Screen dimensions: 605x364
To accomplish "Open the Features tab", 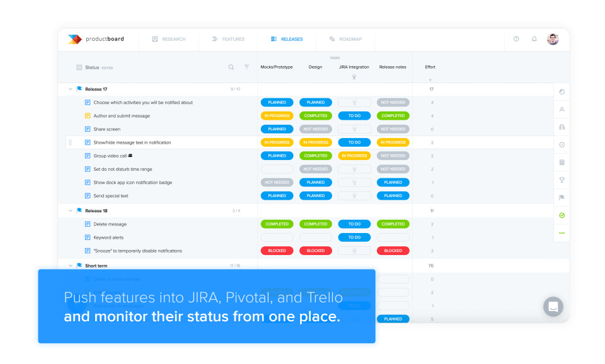I will pyautogui.click(x=228, y=39).
